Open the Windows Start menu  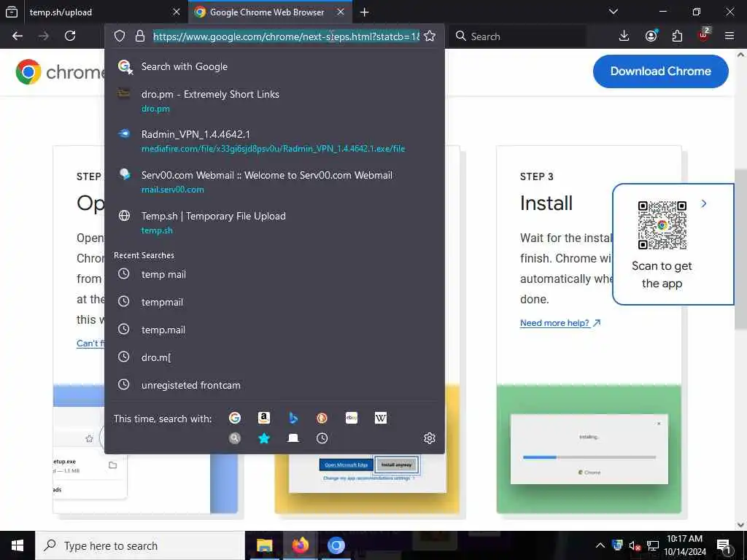[x=18, y=545]
